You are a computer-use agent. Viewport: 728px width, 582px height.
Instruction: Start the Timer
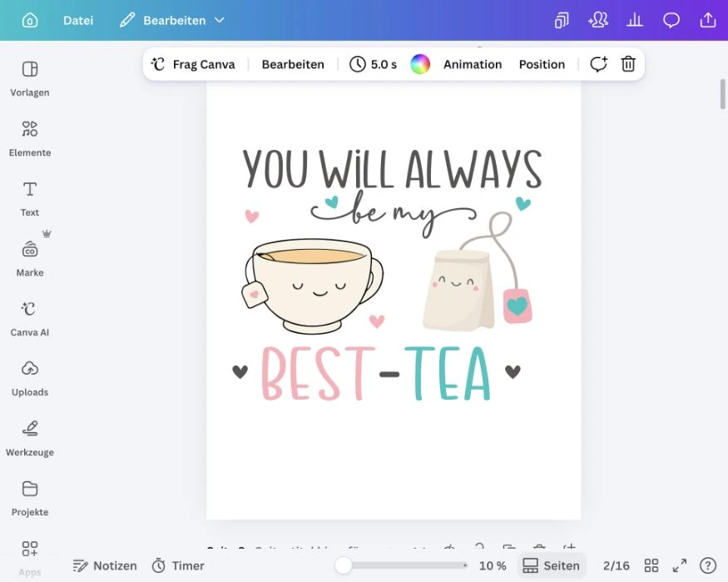[x=178, y=565]
